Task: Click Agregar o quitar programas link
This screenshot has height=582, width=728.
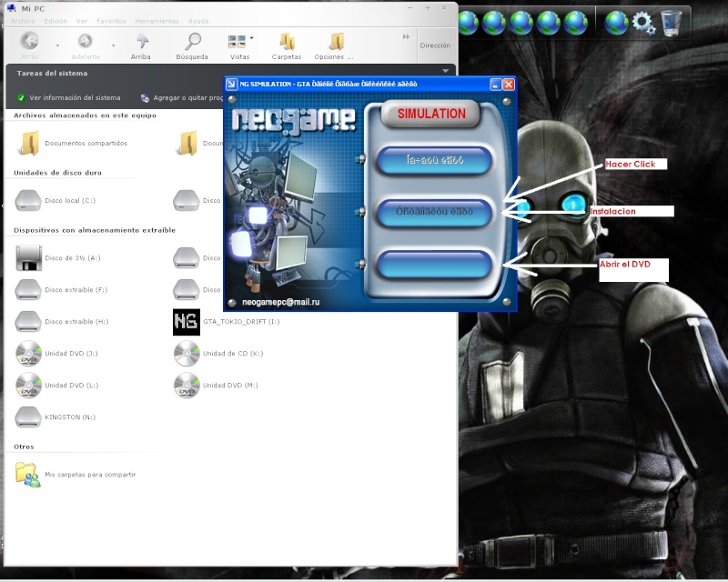Action: [182, 98]
